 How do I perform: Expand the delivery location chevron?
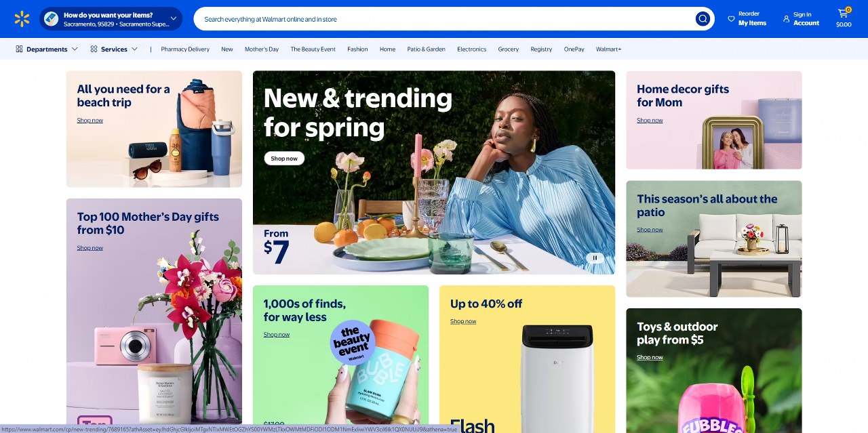click(174, 19)
